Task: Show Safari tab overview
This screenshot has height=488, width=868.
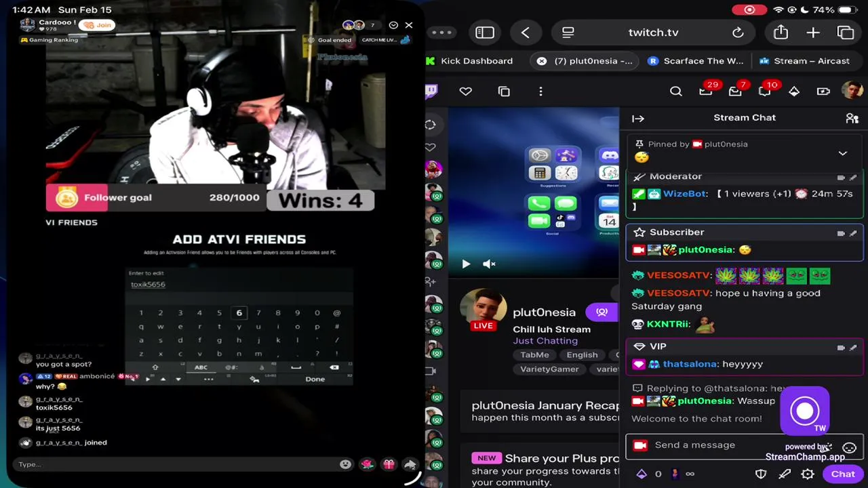Action: coord(846,33)
